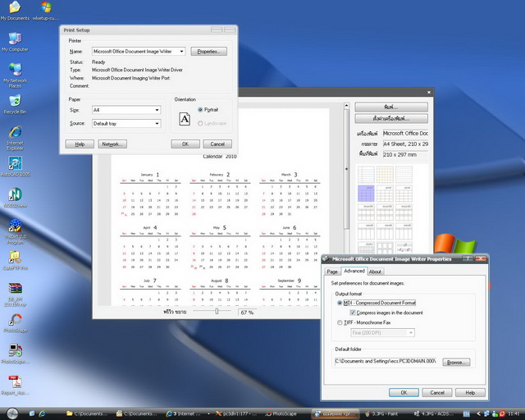Click the 67 % zoom value field
525x420 pixels.
click(247, 313)
